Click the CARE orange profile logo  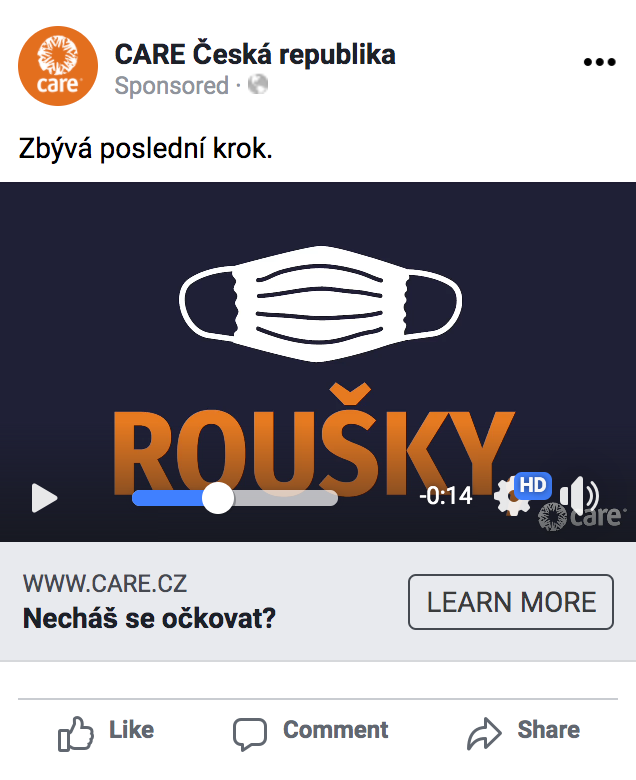[58, 66]
